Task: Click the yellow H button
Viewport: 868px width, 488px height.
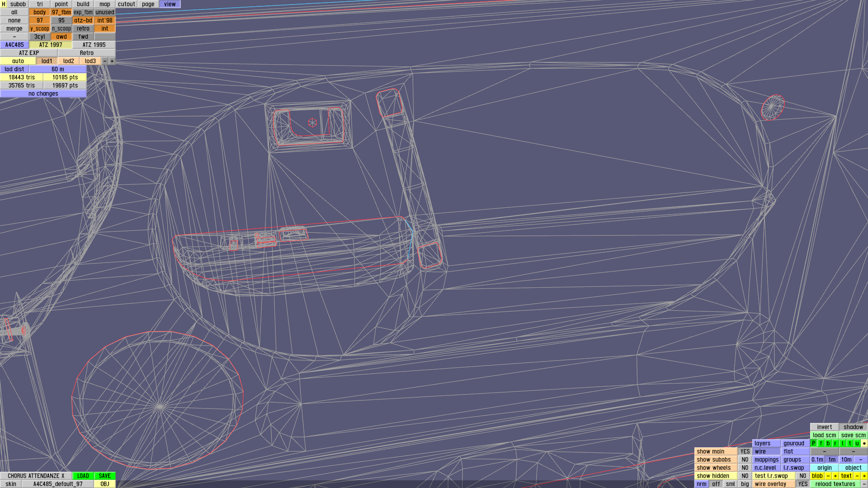Action: 4,4
